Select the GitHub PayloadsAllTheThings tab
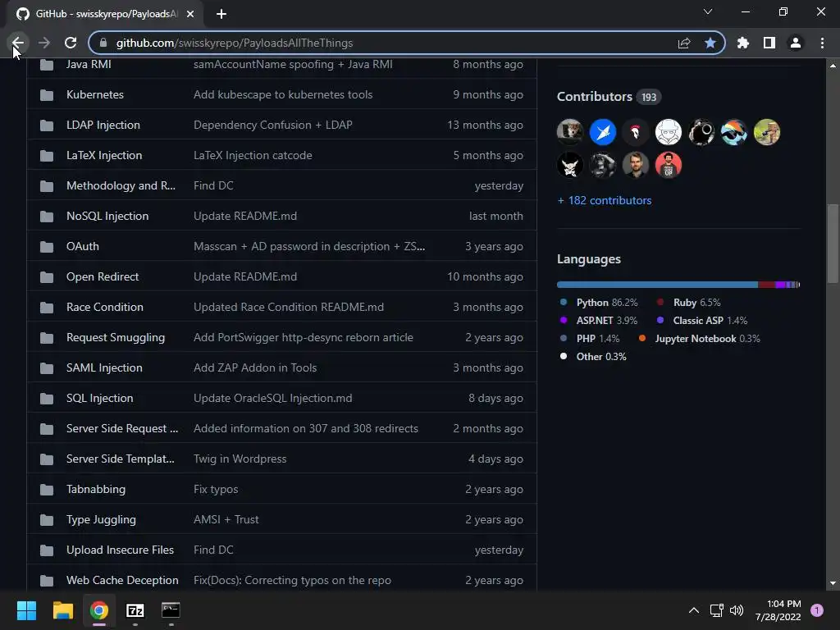The width and height of the screenshot is (840, 630). pyautogui.click(x=106, y=14)
